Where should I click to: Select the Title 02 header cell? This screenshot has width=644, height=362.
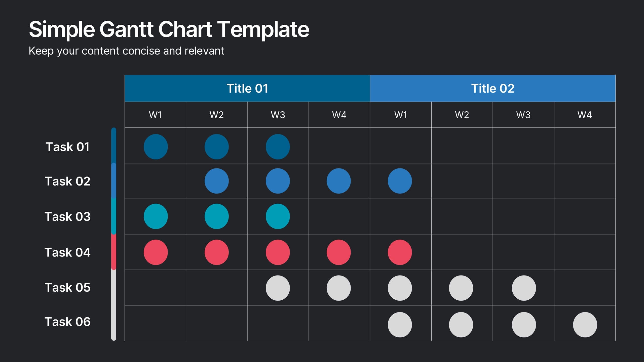pos(493,88)
